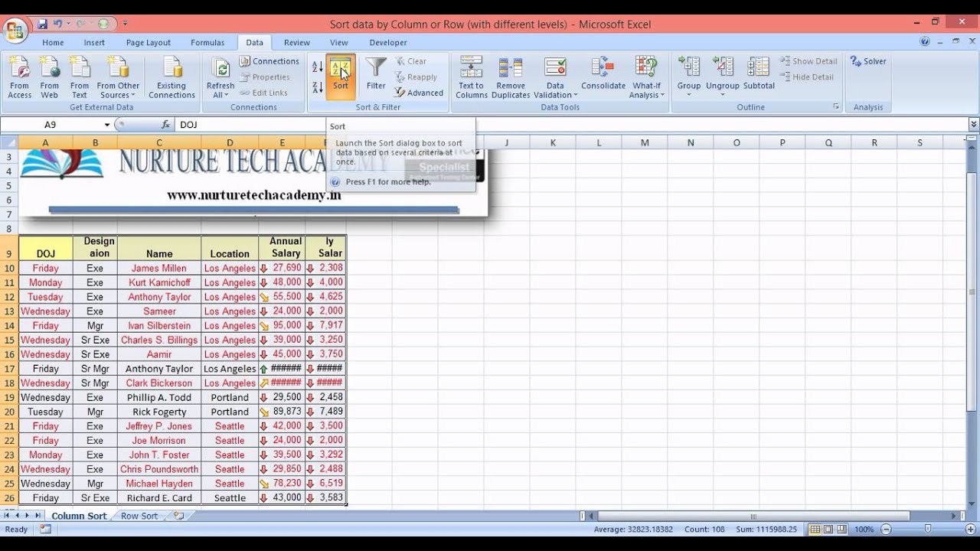Open the Page Layout tab
The height and width of the screenshot is (551, 980).
coord(149,43)
